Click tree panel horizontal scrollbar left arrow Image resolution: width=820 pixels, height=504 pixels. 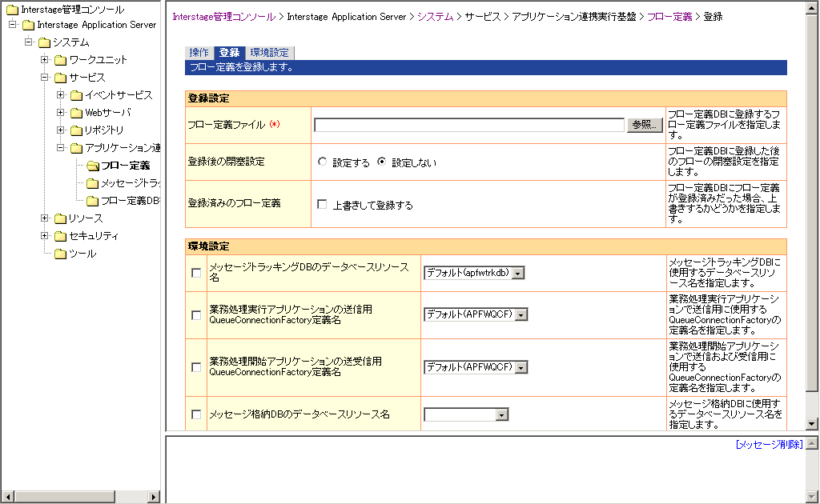tap(7, 497)
